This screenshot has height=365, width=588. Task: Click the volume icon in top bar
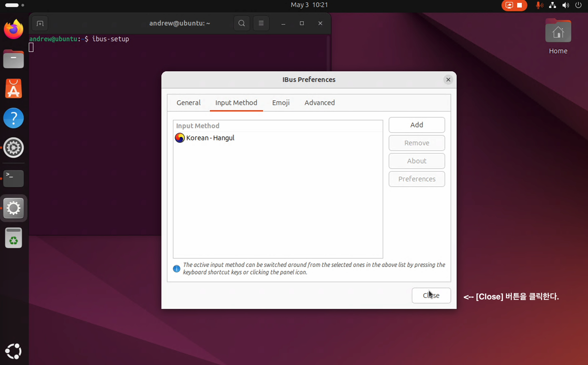565,5
